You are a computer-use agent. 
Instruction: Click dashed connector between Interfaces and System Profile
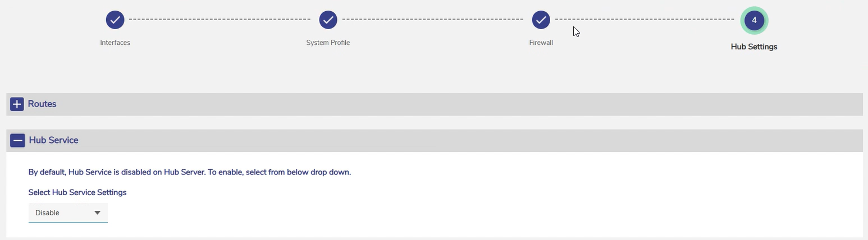click(220, 20)
